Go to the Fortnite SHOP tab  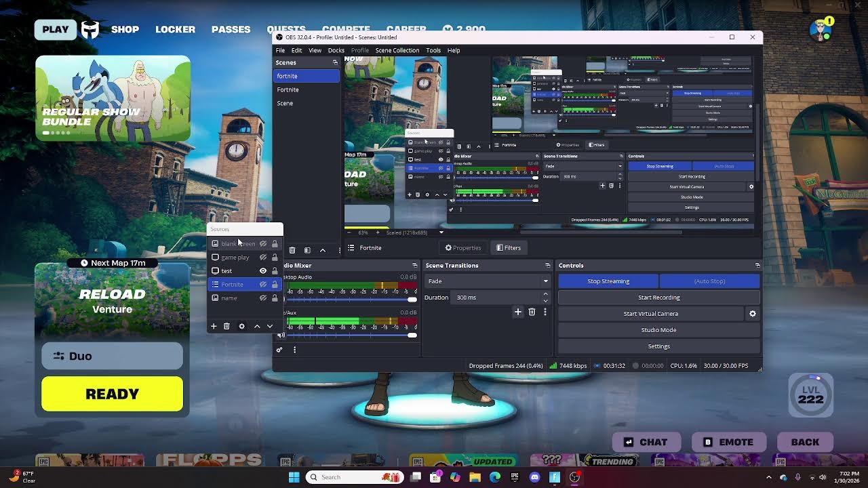(x=125, y=29)
